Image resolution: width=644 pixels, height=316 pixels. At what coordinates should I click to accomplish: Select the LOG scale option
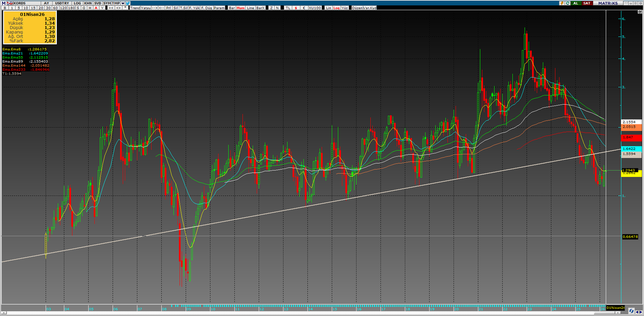[77, 3]
